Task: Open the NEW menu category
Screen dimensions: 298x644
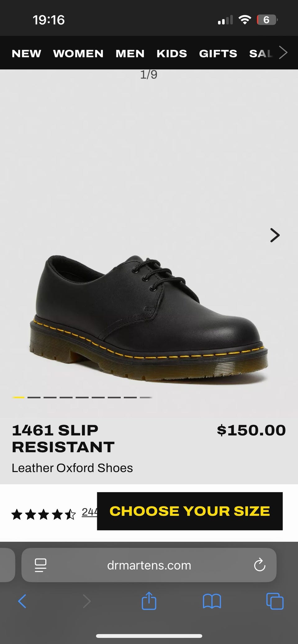Action: coord(26,54)
